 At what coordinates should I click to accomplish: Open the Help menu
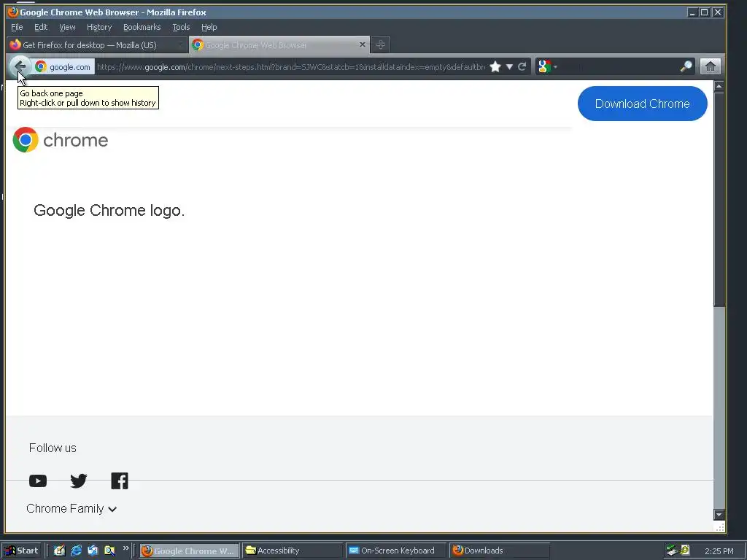point(209,27)
